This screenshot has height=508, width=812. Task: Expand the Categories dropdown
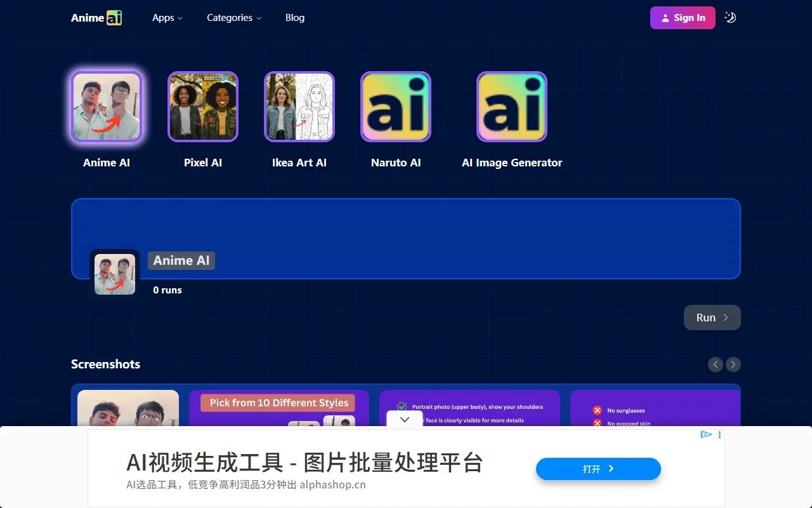click(233, 18)
